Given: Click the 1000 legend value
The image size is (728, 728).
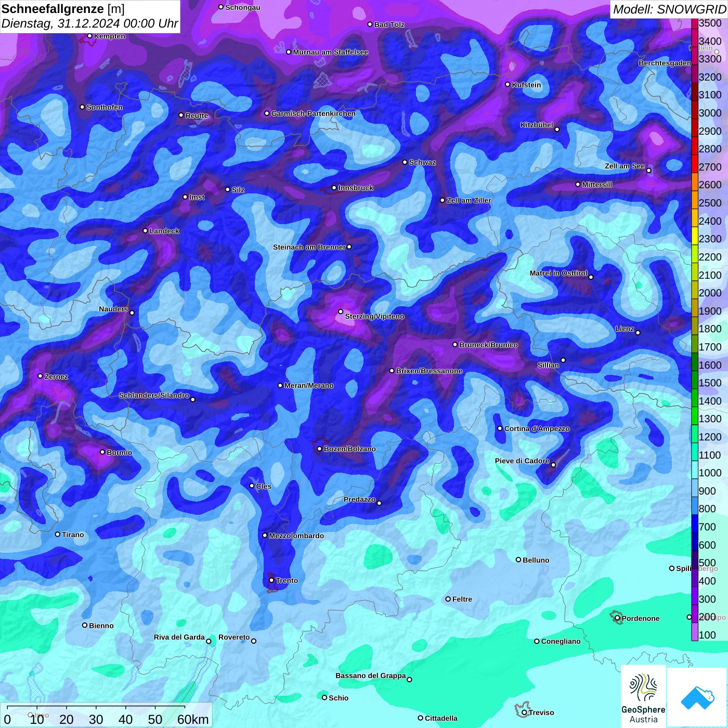Looking at the screenshot, I should [710, 473].
